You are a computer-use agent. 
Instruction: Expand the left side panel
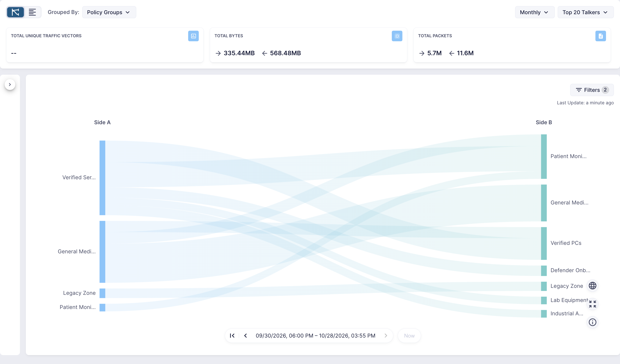pyautogui.click(x=10, y=85)
